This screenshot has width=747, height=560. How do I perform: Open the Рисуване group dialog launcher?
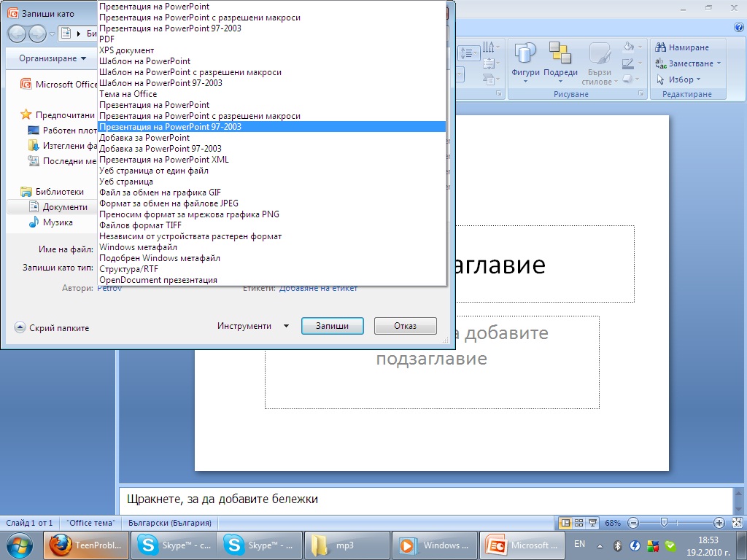[x=641, y=94]
